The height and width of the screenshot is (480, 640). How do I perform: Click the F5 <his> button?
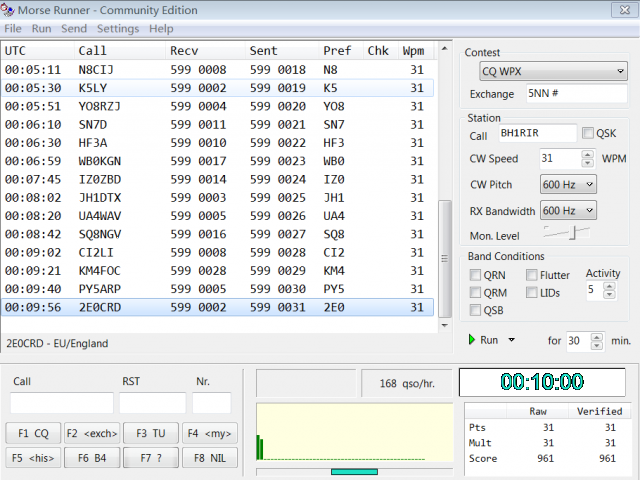[33, 458]
